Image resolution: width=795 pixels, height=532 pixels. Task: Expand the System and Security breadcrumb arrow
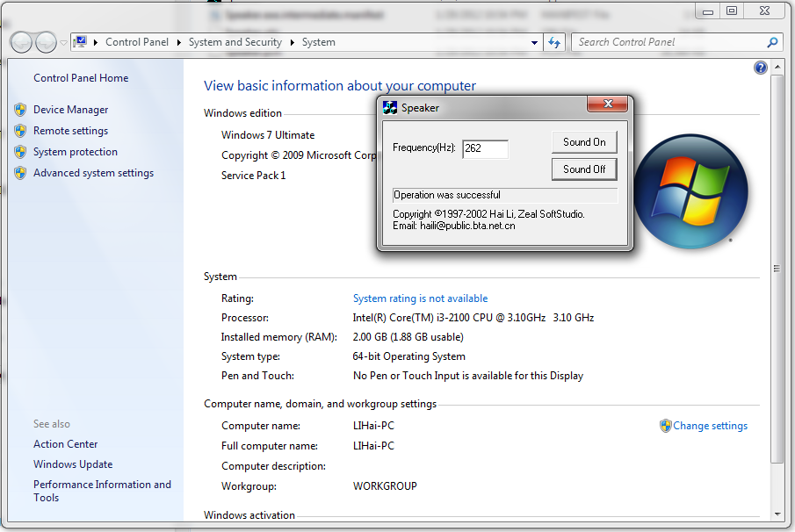(x=292, y=42)
